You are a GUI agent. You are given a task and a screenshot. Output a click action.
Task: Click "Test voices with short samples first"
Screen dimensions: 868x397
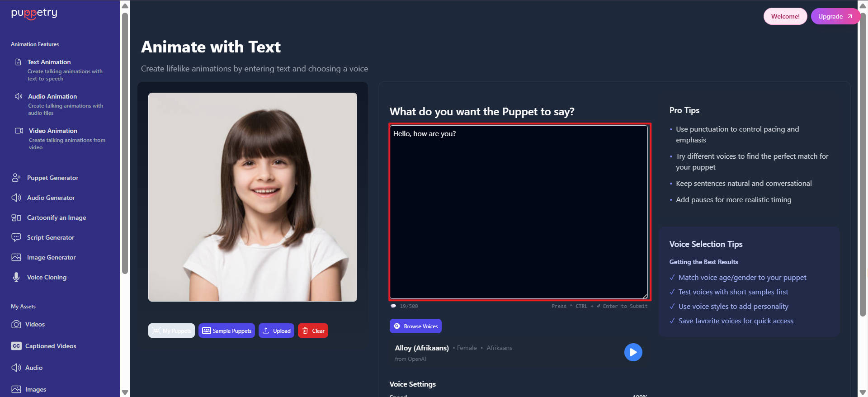click(733, 292)
